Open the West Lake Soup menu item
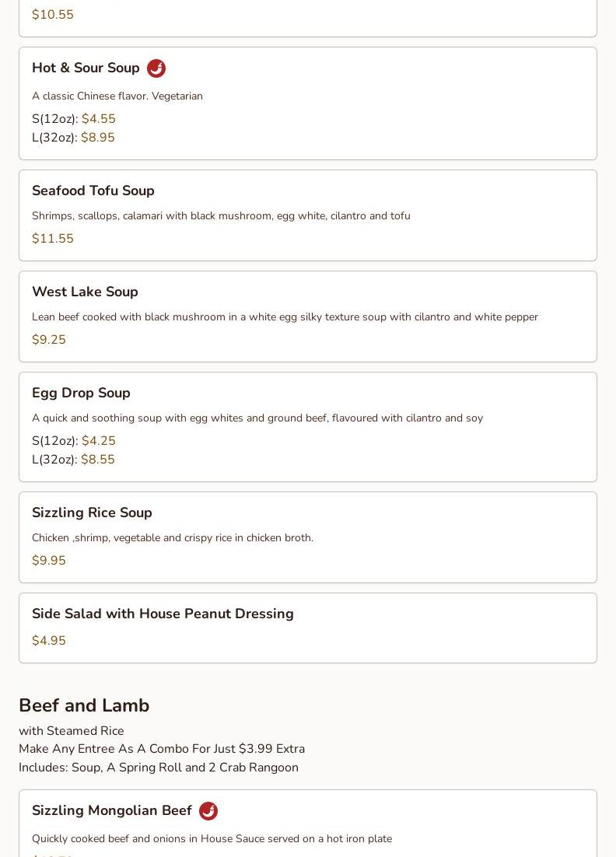 click(85, 292)
